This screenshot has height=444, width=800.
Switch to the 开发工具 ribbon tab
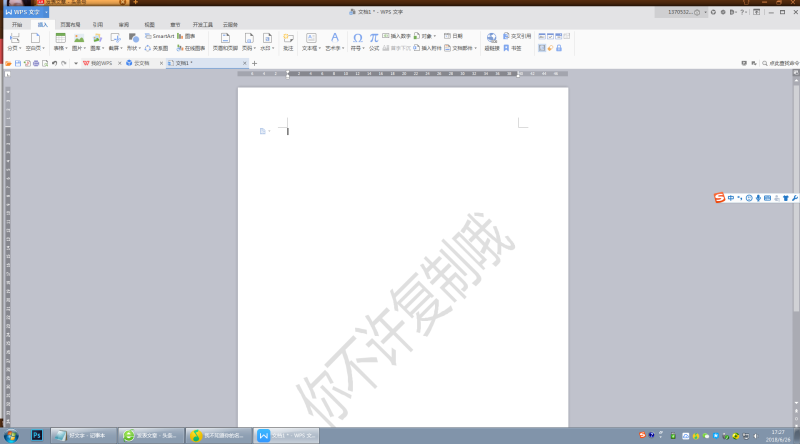pos(203,24)
